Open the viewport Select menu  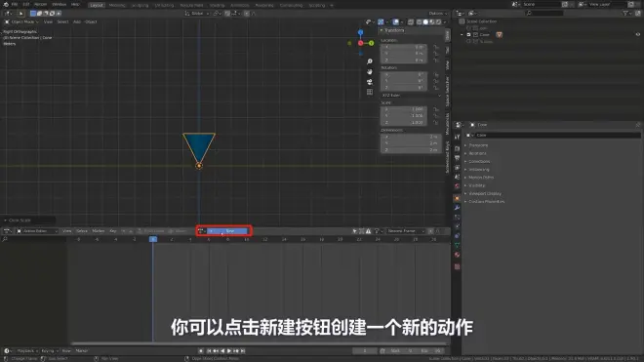click(62, 21)
